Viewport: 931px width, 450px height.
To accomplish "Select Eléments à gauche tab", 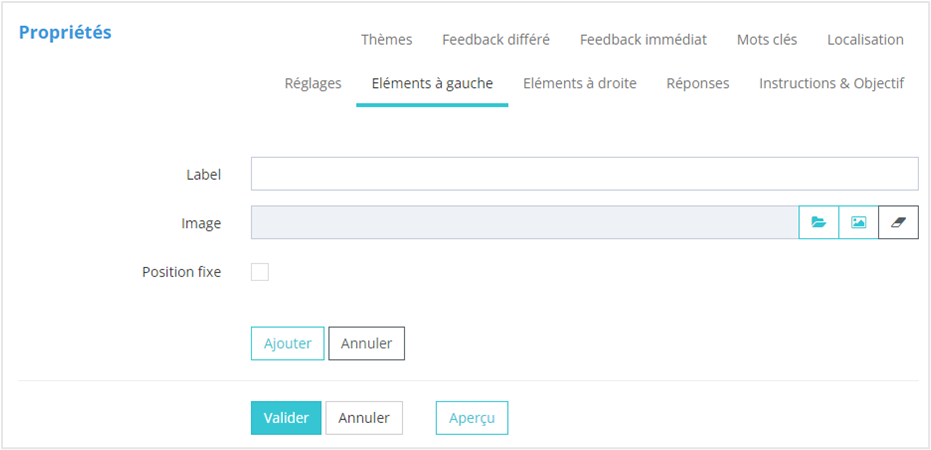I will (432, 83).
